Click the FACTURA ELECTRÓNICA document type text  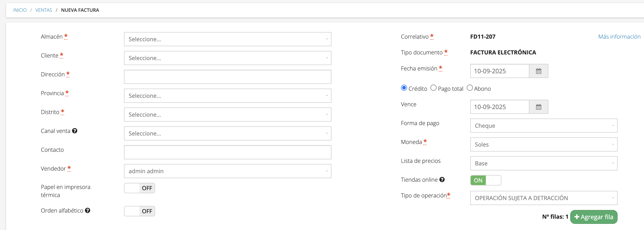(x=503, y=52)
